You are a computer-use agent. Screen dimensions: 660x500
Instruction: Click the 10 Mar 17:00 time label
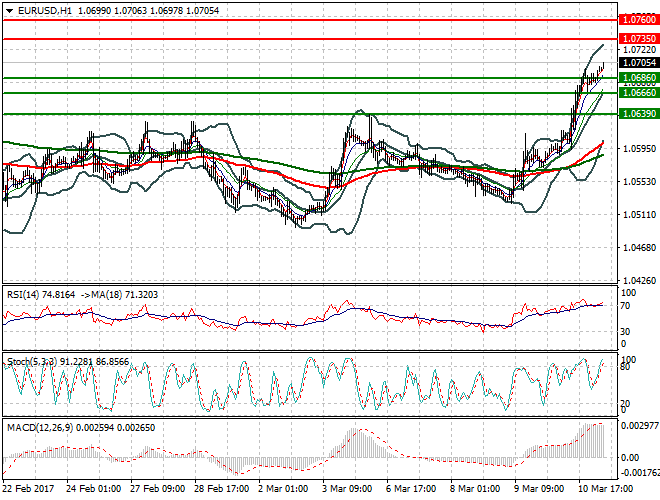[x=605, y=489]
